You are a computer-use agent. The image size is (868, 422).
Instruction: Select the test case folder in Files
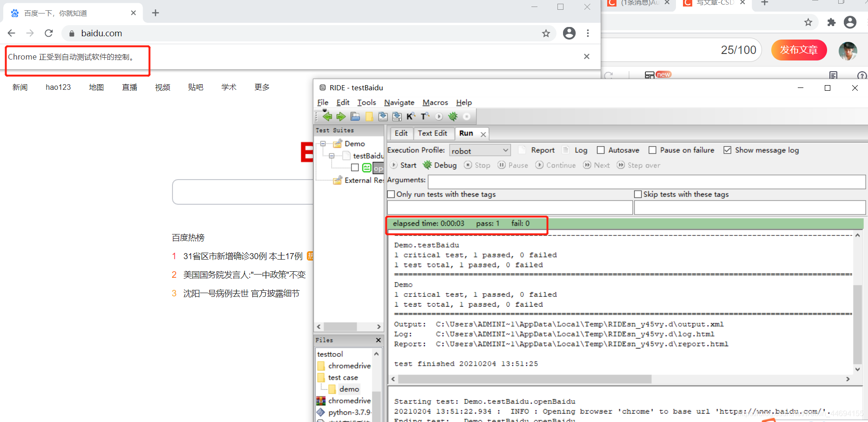click(x=343, y=377)
